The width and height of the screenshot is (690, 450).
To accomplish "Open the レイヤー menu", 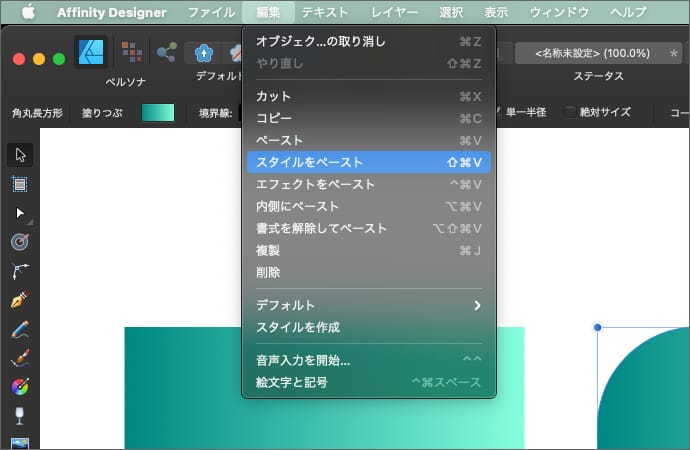I will pos(394,12).
